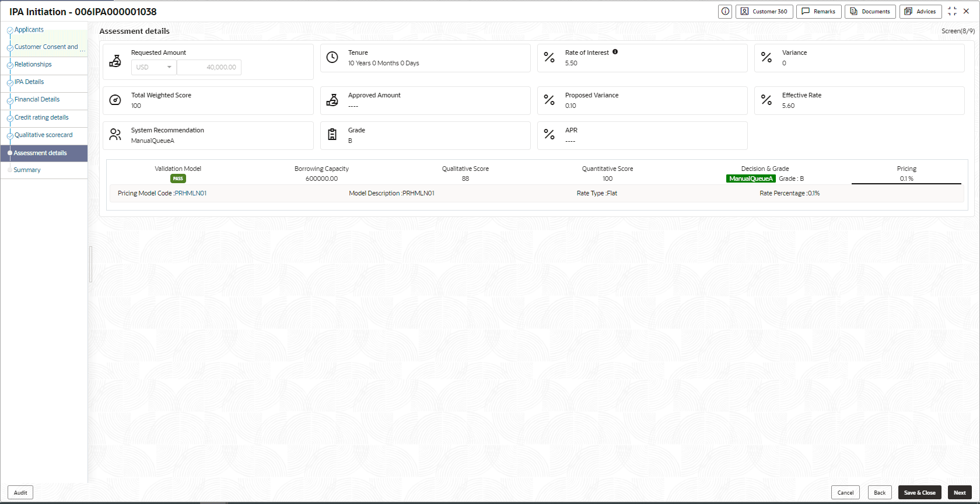Go to the Summary step
This screenshot has height=504, width=980.
(x=27, y=170)
